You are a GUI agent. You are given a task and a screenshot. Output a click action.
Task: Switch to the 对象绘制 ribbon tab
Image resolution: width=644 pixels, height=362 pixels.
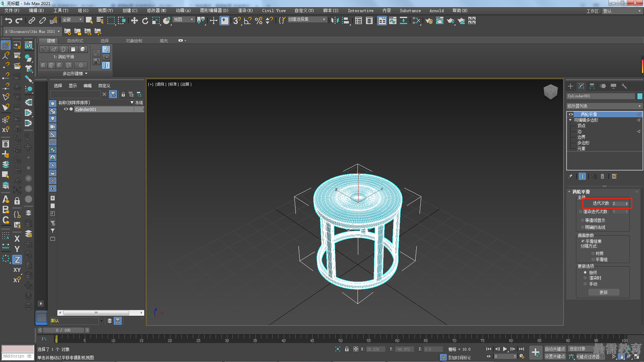tap(134, 41)
